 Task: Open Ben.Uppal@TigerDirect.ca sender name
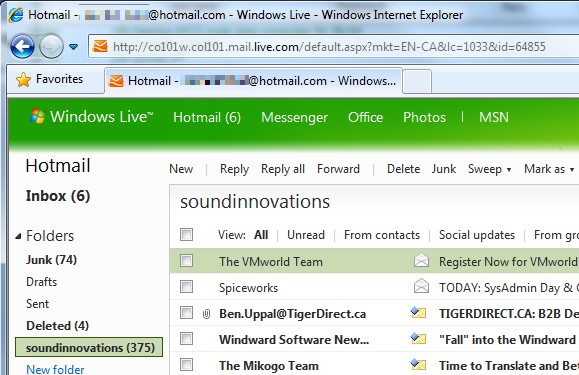pos(292,314)
